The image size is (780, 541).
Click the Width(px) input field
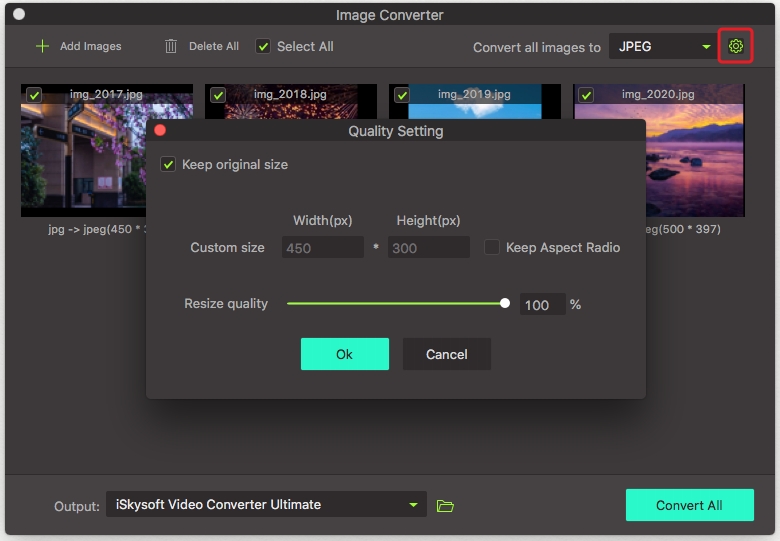pyautogui.click(x=322, y=248)
